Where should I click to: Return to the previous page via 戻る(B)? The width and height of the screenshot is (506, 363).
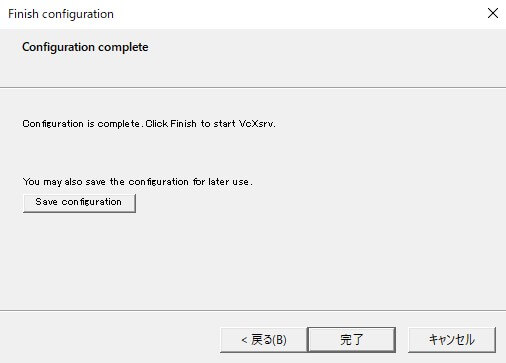tap(263, 340)
